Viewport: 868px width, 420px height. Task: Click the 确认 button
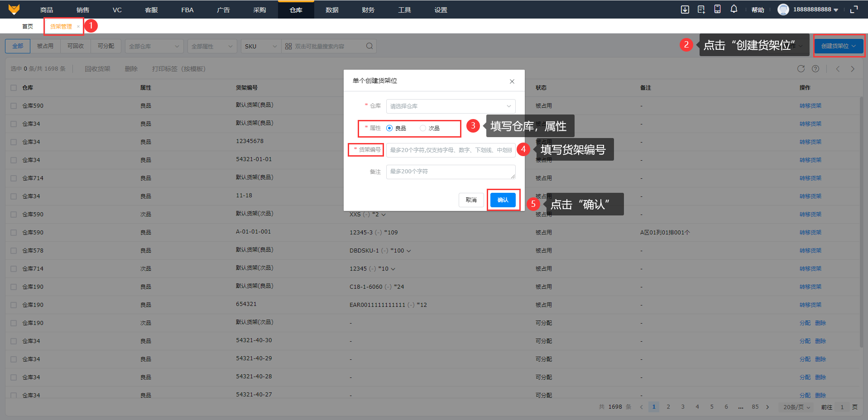click(503, 200)
